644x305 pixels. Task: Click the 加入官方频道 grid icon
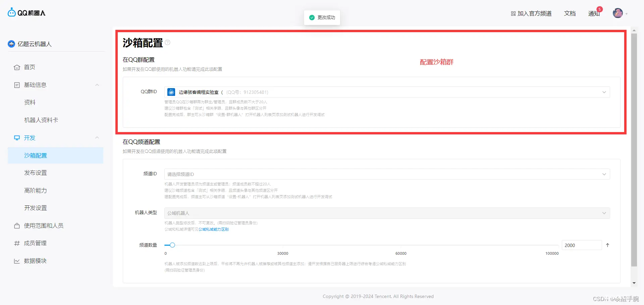click(x=513, y=14)
